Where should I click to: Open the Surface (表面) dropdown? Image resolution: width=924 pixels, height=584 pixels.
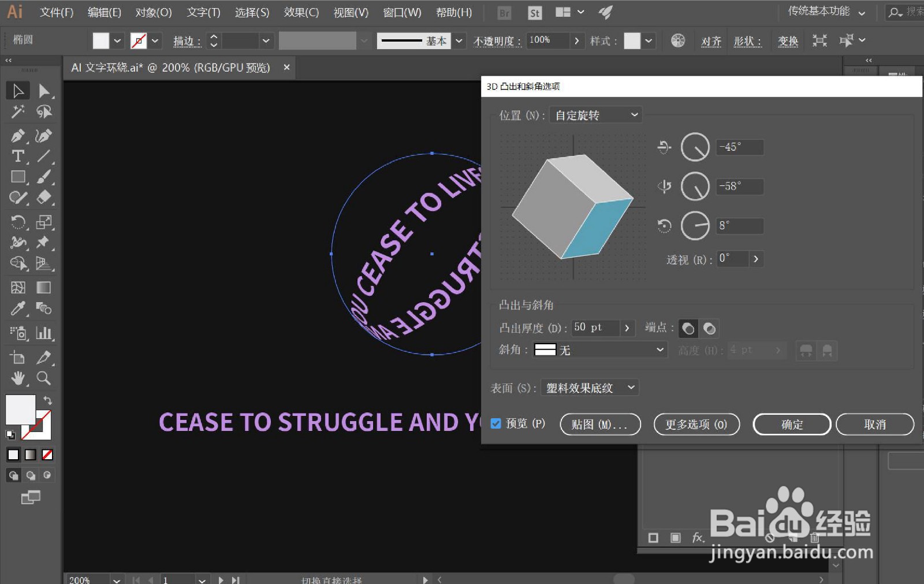(x=590, y=388)
